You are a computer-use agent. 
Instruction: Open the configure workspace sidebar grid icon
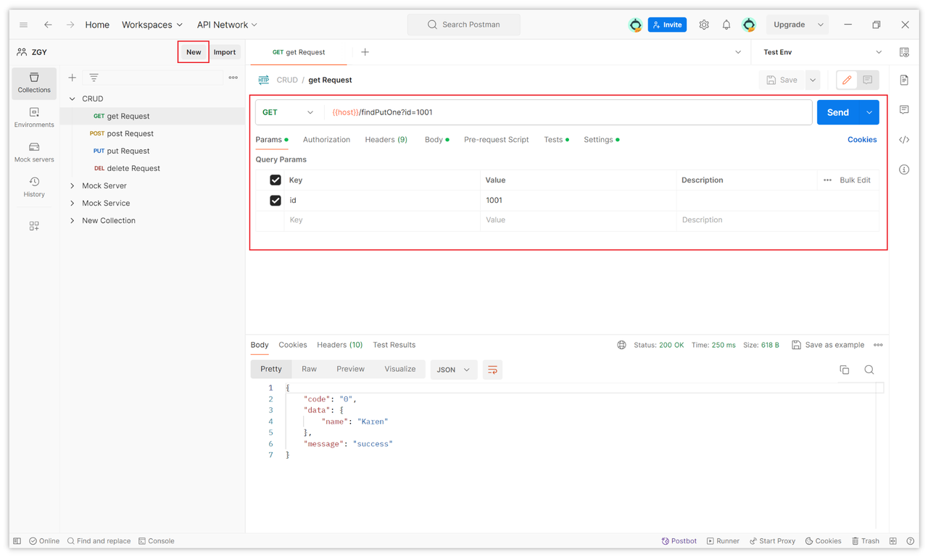coord(34,226)
